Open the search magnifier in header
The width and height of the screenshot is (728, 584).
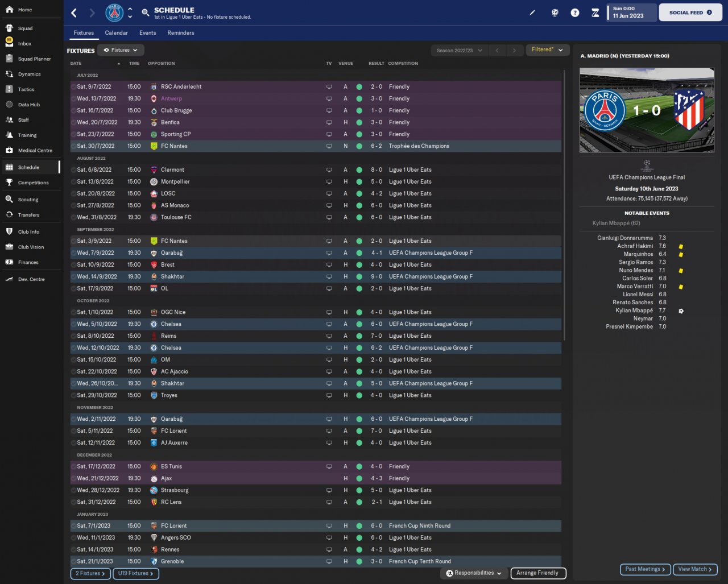click(146, 13)
